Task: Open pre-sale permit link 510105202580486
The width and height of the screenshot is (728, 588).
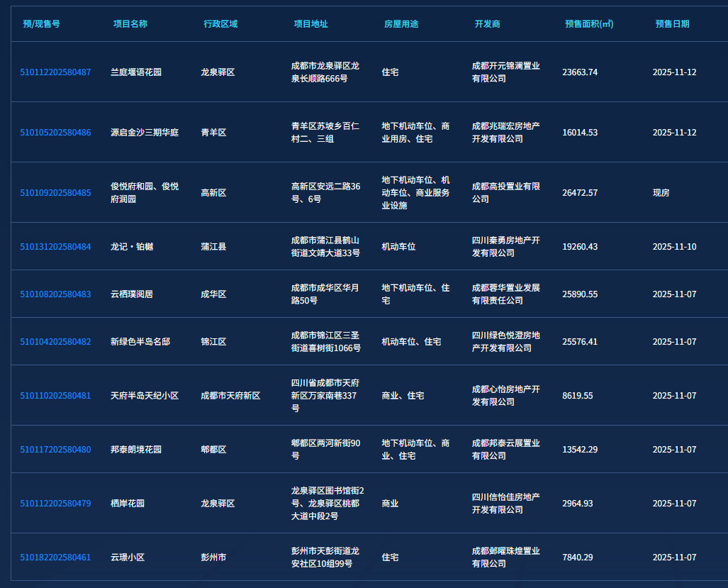Action: [55, 133]
